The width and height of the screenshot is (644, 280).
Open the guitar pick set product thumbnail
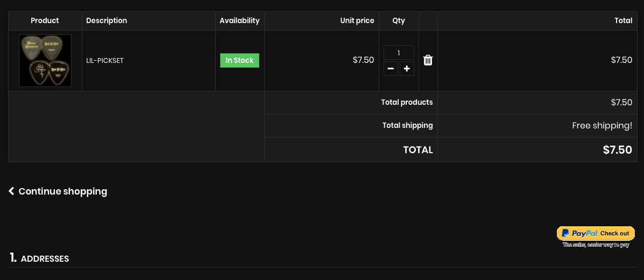click(x=45, y=61)
